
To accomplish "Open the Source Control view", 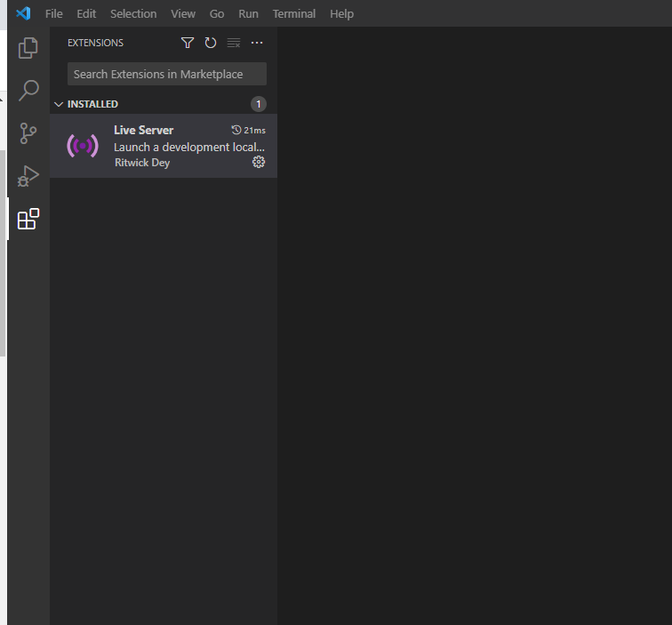I will pyautogui.click(x=28, y=133).
